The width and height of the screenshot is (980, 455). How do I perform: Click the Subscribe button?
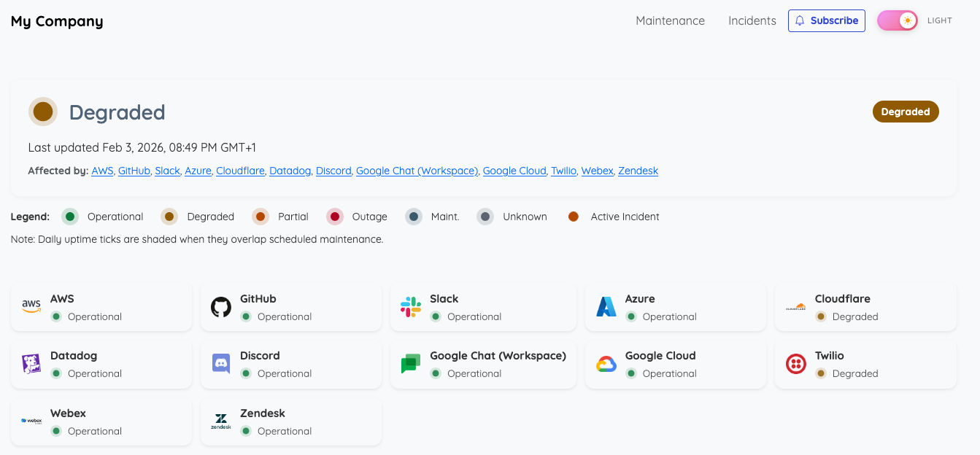tap(826, 20)
